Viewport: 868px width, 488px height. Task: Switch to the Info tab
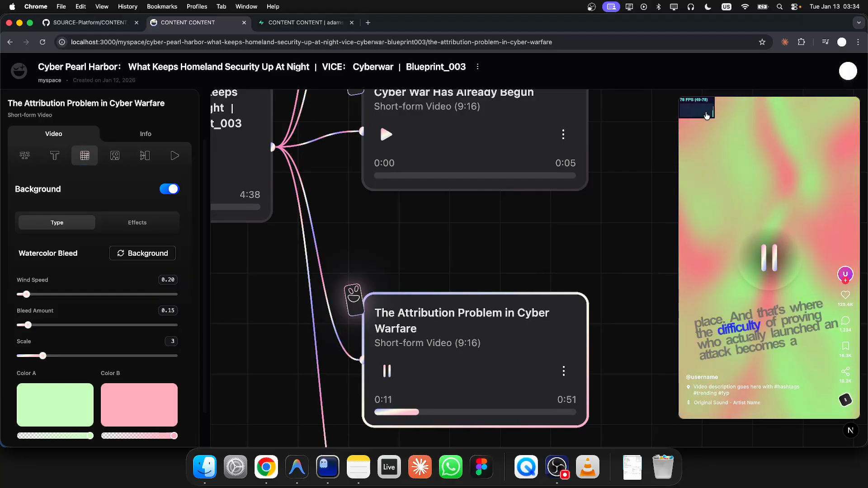pos(146,134)
